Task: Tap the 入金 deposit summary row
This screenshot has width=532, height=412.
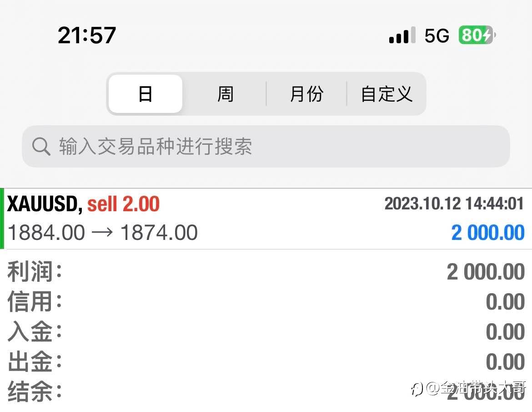Action: 266,331
